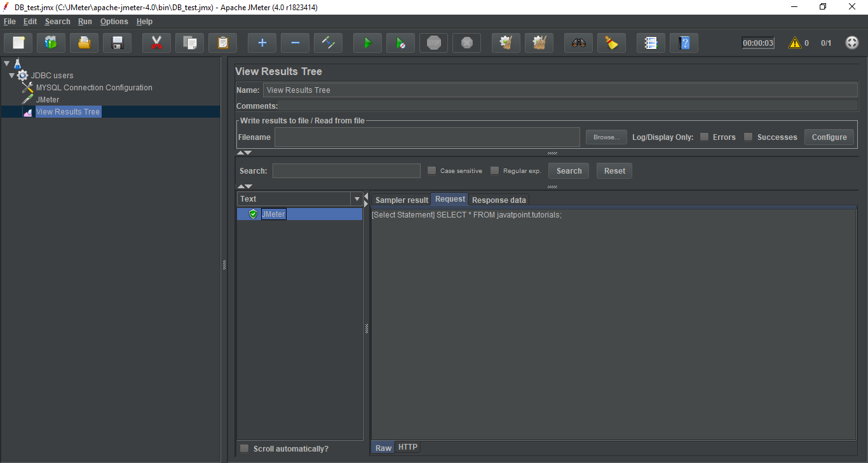Expand all nodes with plus icon
This screenshot has width=868, height=463.
pos(262,43)
